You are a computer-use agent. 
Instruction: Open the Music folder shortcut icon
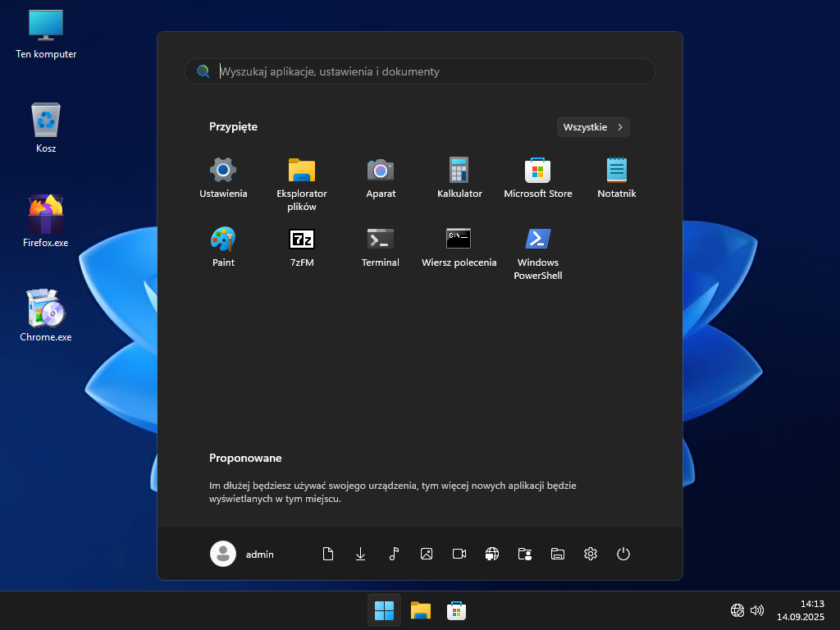tap(394, 554)
